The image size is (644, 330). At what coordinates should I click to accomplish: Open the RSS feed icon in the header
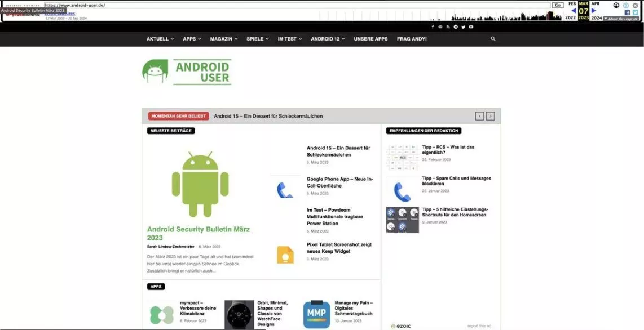[448, 27]
